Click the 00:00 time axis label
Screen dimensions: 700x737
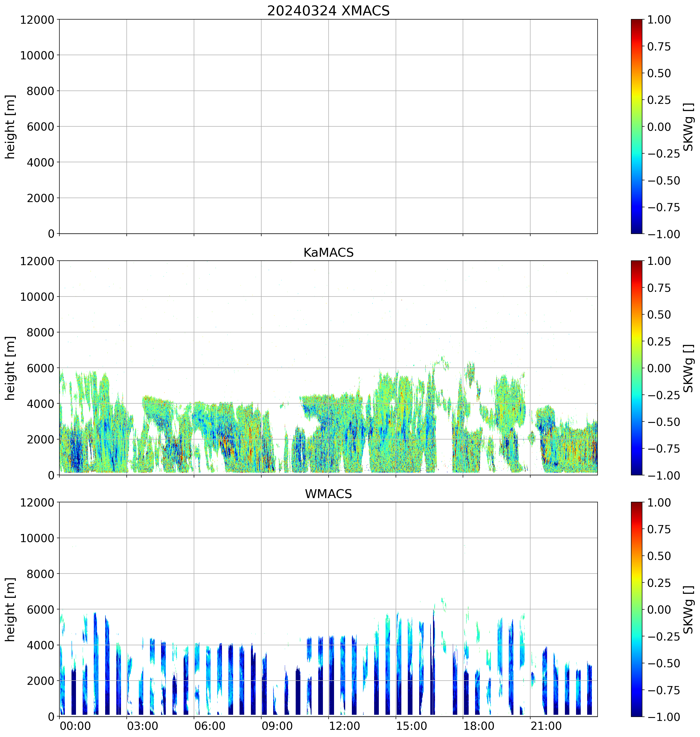(x=75, y=726)
